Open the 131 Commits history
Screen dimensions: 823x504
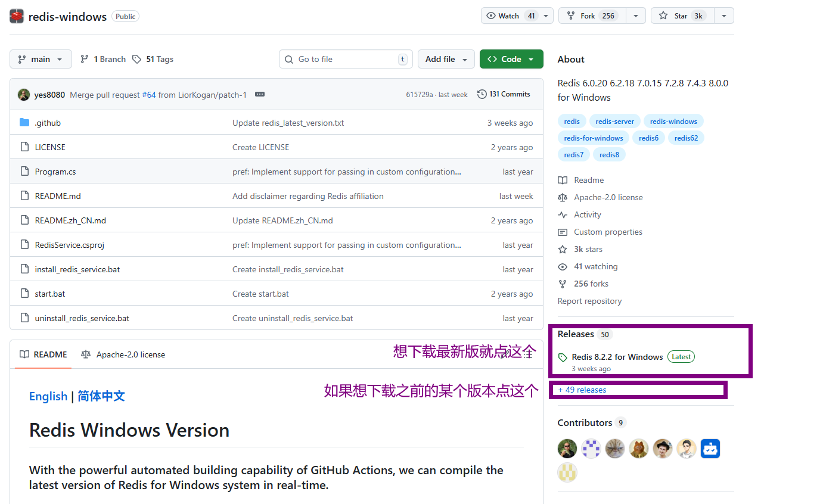pyautogui.click(x=504, y=94)
